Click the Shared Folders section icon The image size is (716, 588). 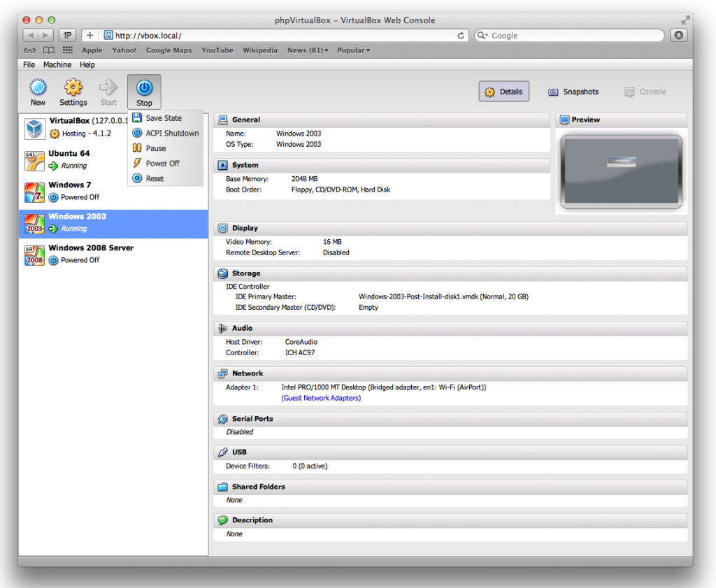[225, 487]
